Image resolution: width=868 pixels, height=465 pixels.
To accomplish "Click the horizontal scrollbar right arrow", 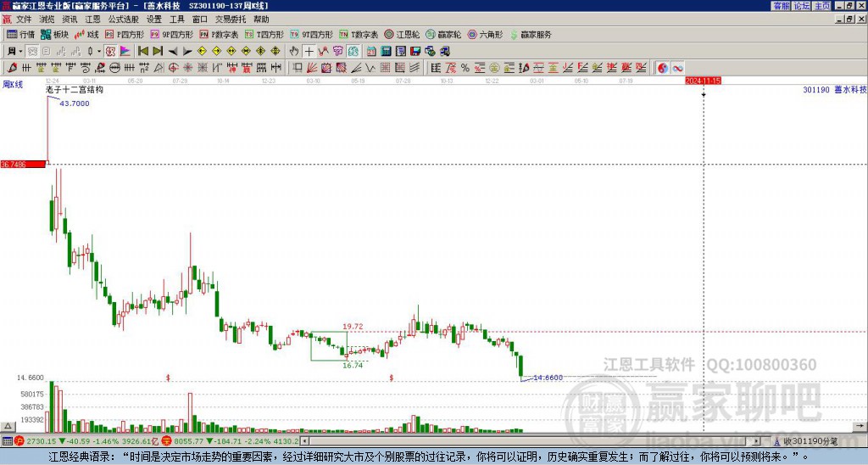I will pos(756,441).
